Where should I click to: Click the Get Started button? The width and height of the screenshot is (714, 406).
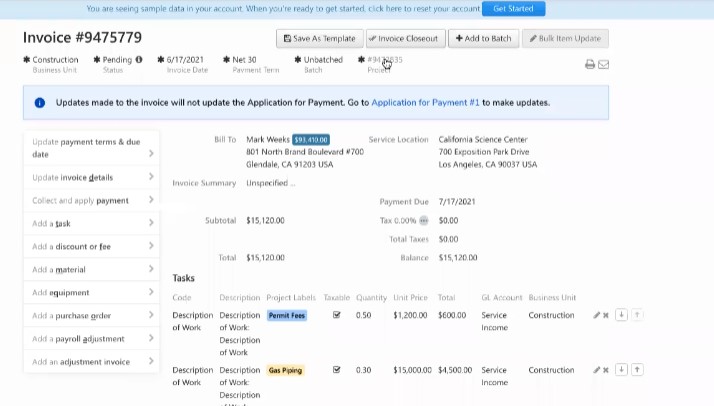pos(513,9)
